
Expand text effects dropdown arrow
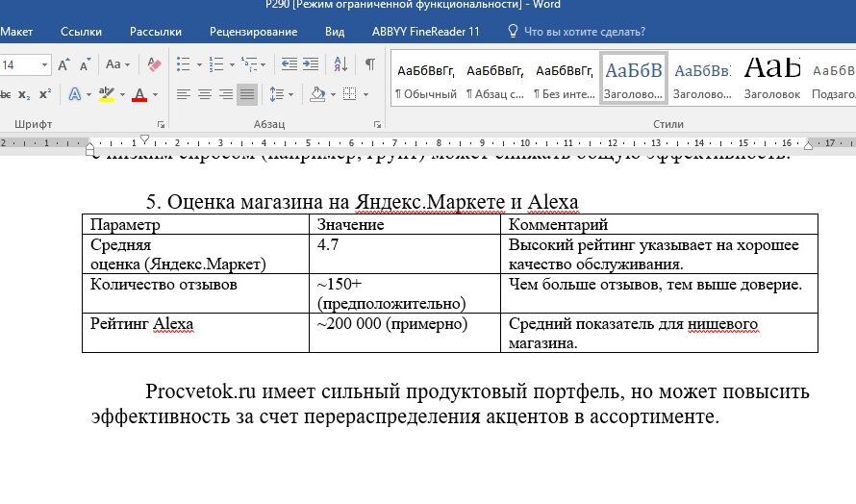89,95
